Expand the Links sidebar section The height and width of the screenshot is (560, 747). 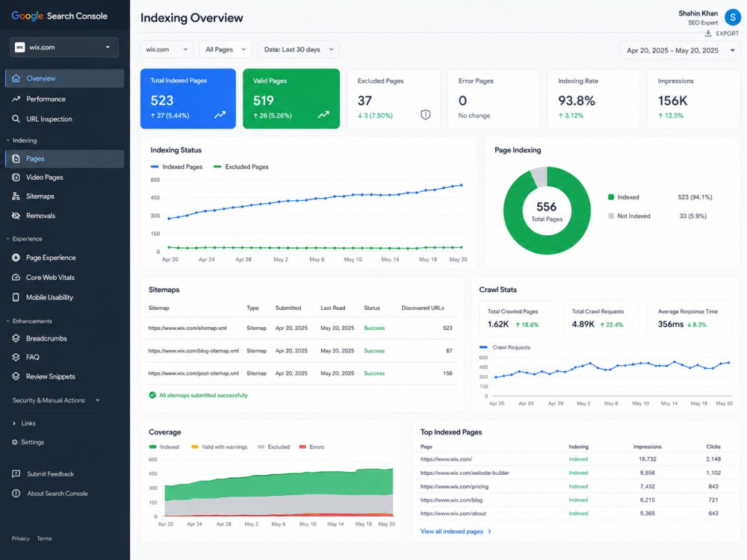24,423
